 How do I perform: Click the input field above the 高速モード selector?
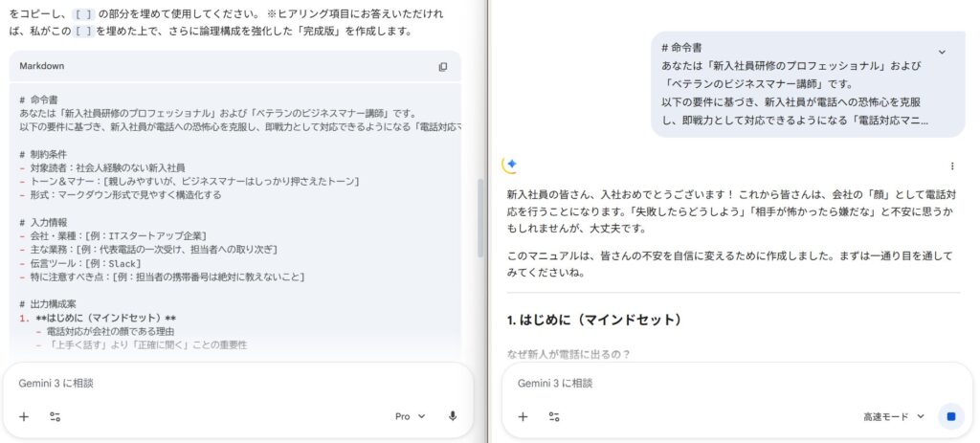click(x=727, y=383)
